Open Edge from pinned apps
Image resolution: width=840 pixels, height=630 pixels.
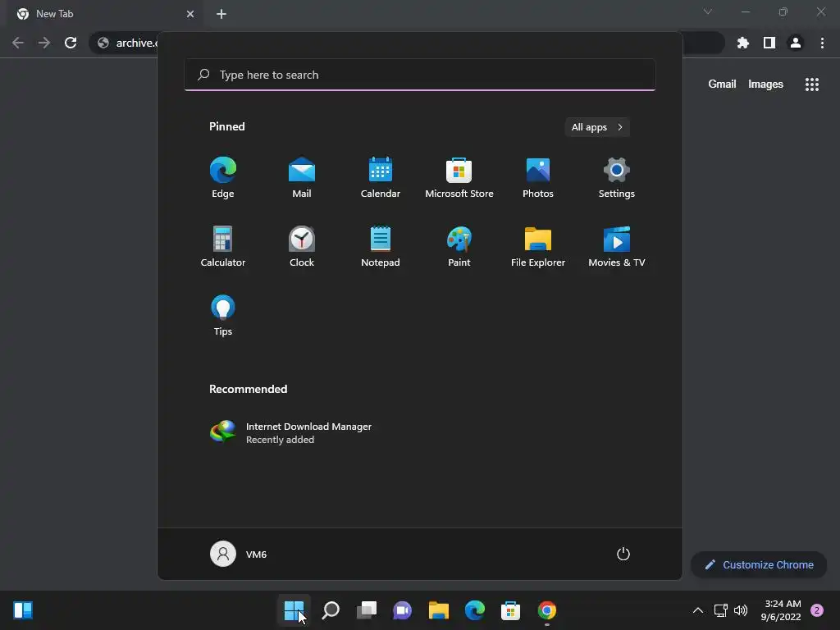tap(223, 178)
